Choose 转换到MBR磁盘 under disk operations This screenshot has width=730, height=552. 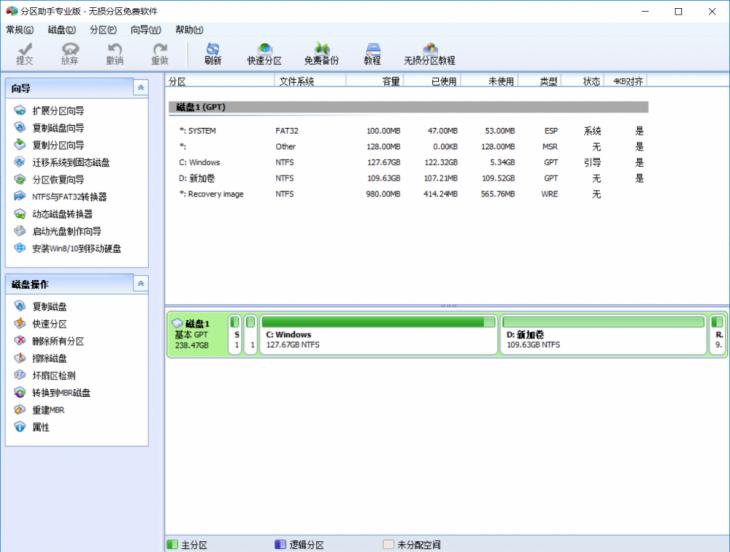click(52, 393)
